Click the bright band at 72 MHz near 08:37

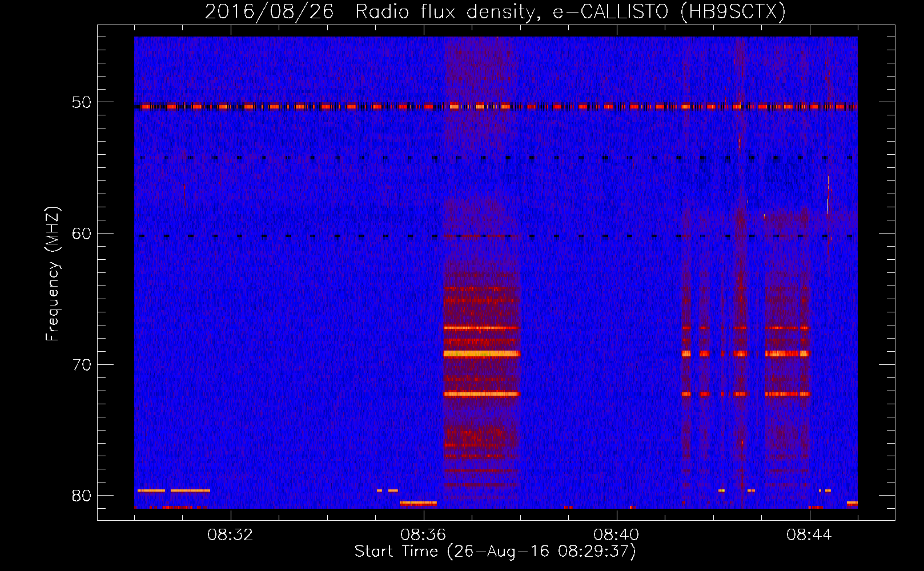481,394
